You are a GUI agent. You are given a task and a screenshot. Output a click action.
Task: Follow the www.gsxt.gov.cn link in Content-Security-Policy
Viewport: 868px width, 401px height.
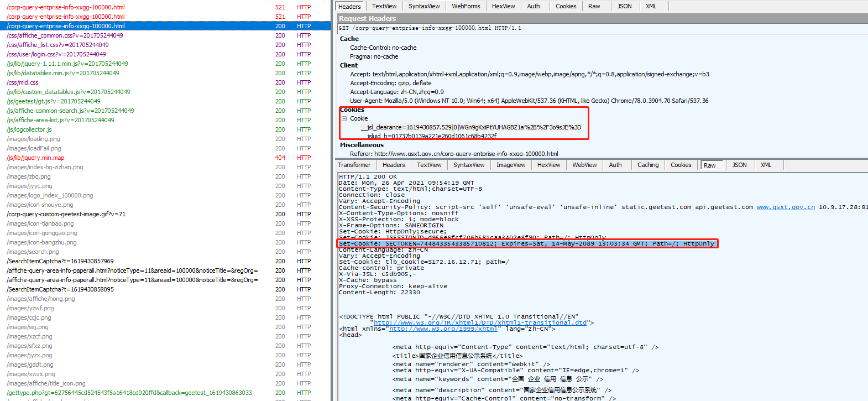[786, 207]
